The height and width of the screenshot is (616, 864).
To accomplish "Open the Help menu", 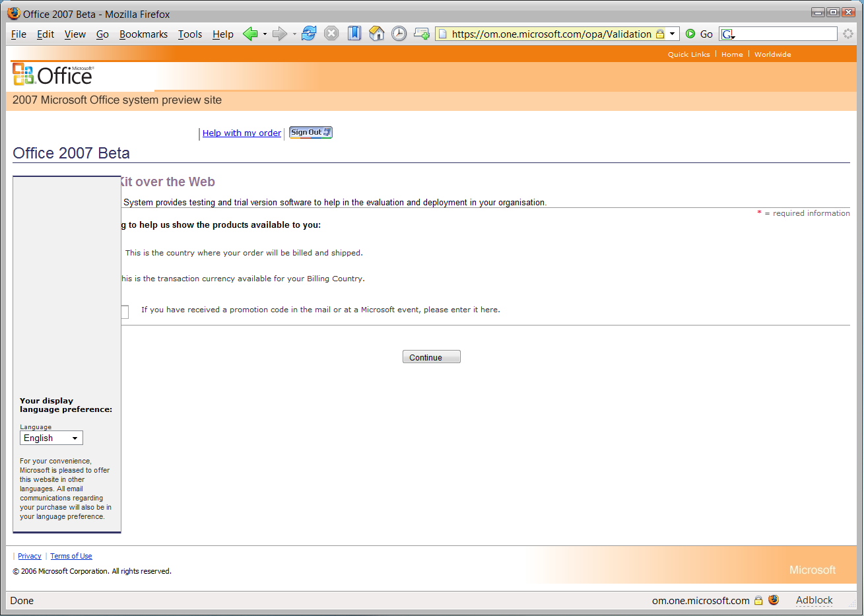I will pos(223,34).
